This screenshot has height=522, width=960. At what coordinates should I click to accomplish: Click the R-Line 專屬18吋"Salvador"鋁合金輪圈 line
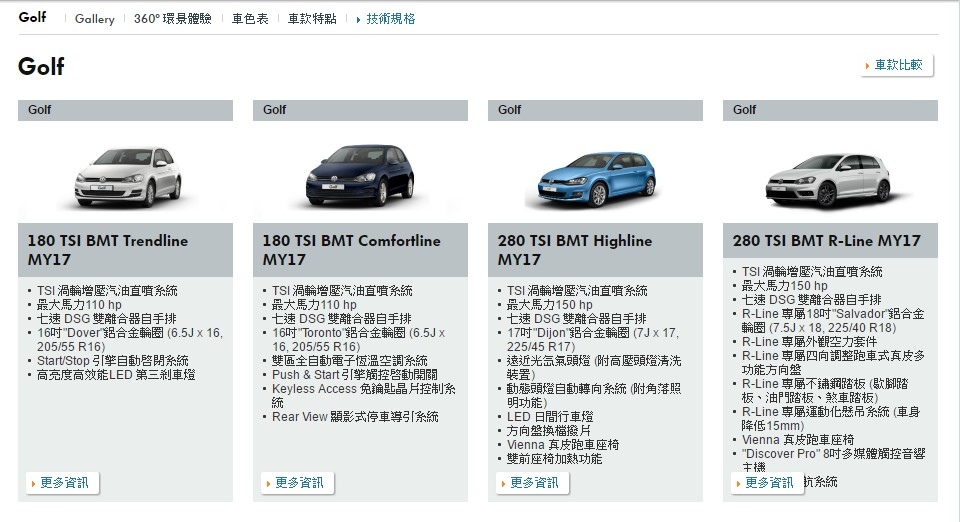[833, 321]
